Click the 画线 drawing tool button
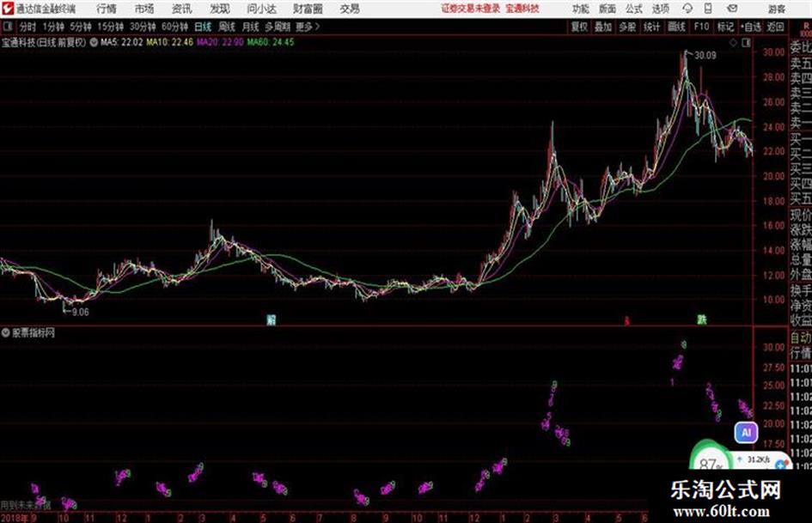Image resolution: width=812 pixels, height=523 pixels. (x=676, y=27)
